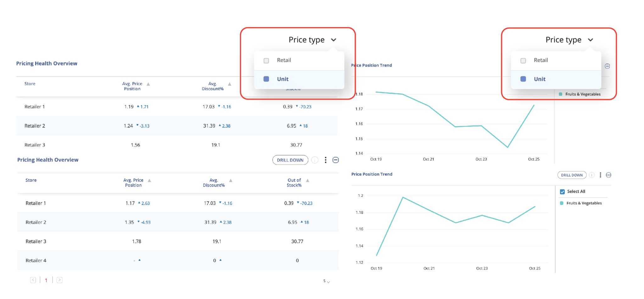Click the 1.17 y-axis label on upper chart

click(359, 109)
